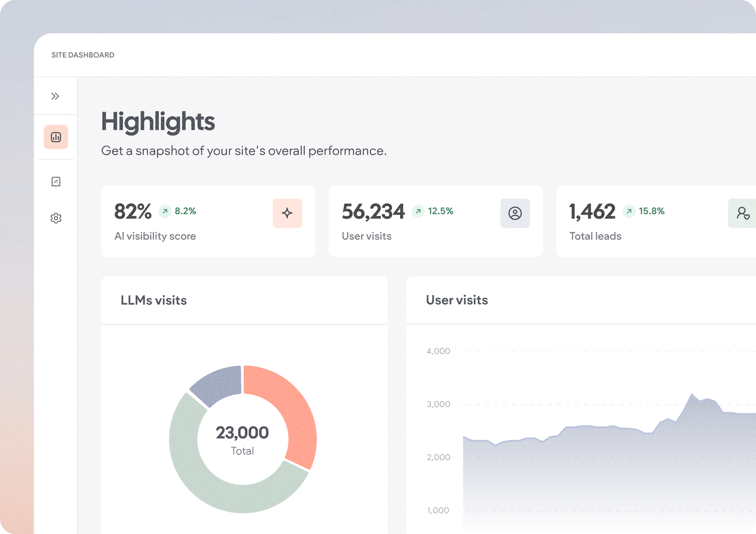
Task: Click the user profile icon on User visits card
Action: (x=515, y=213)
